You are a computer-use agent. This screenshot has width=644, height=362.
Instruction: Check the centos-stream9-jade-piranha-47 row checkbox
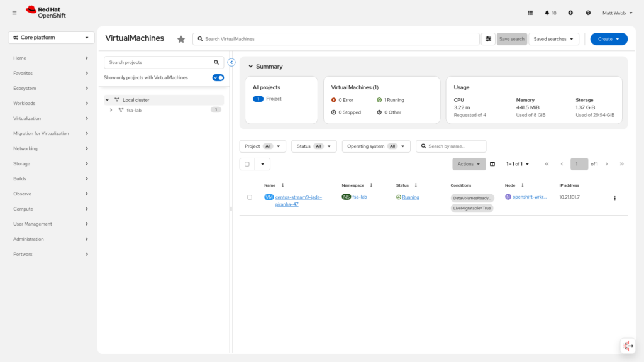tap(250, 197)
